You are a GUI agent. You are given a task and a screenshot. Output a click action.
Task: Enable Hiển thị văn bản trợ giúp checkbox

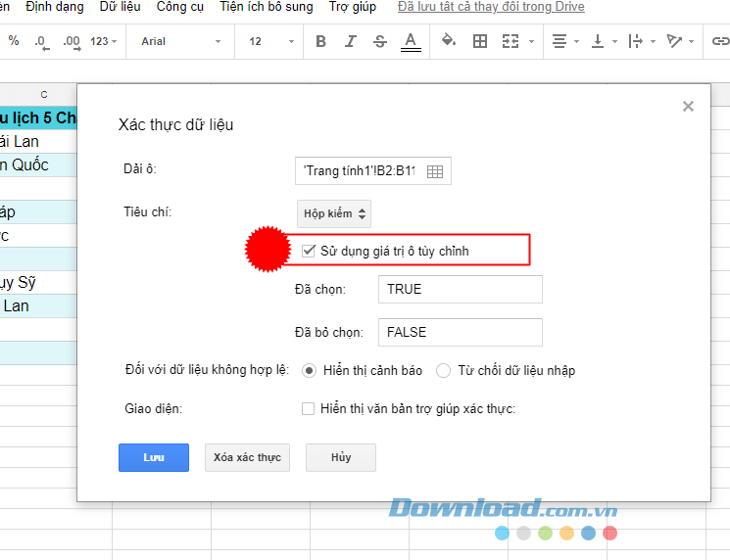tap(309, 409)
